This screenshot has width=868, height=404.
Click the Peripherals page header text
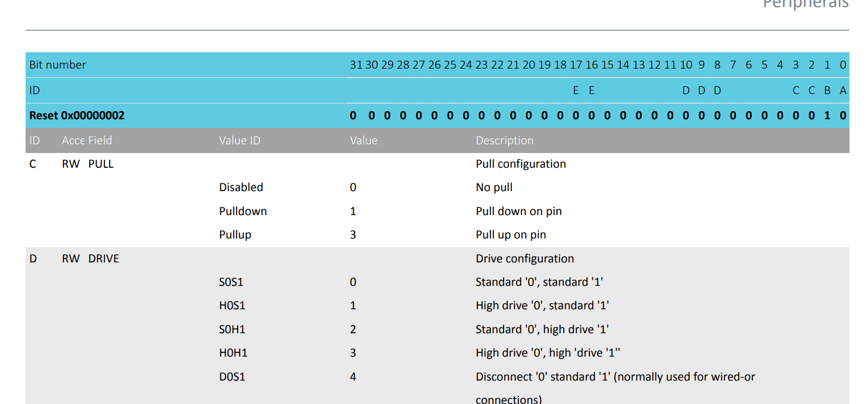(805, 4)
